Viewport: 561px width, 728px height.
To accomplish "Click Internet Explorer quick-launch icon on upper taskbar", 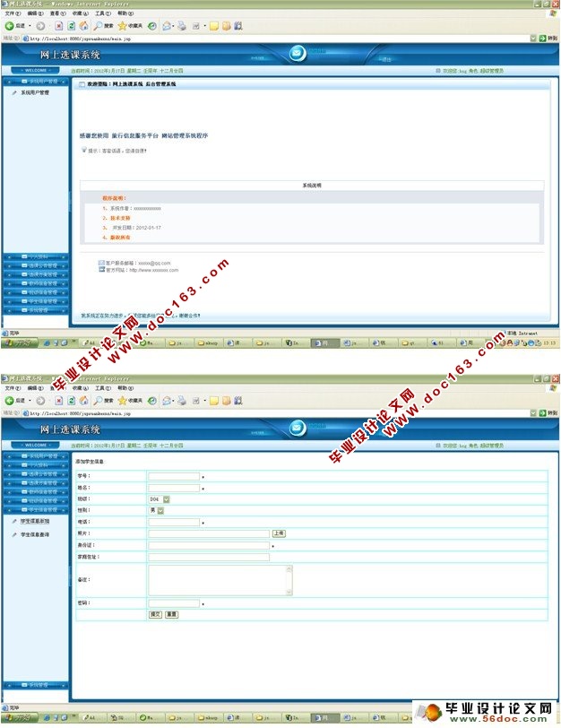I will (x=47, y=343).
